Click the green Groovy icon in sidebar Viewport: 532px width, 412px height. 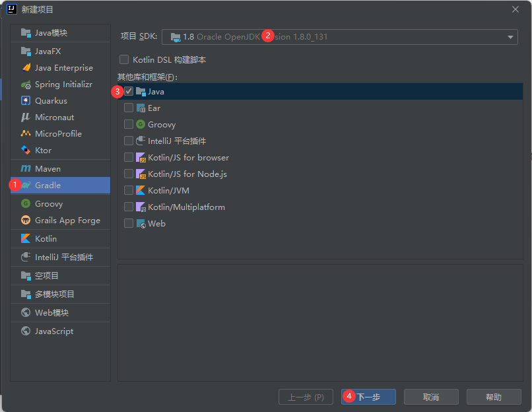[26, 203]
